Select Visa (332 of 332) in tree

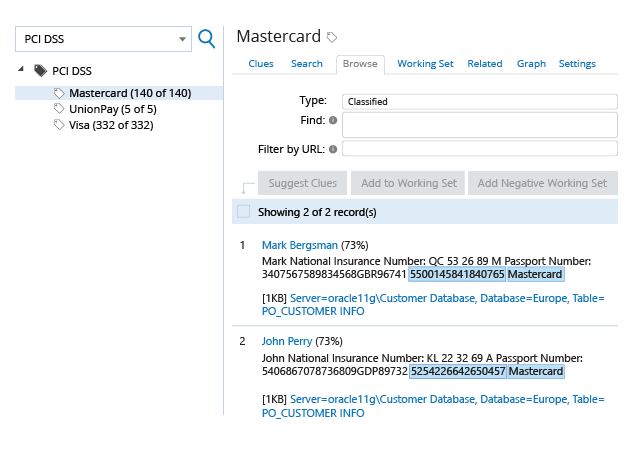(x=111, y=125)
